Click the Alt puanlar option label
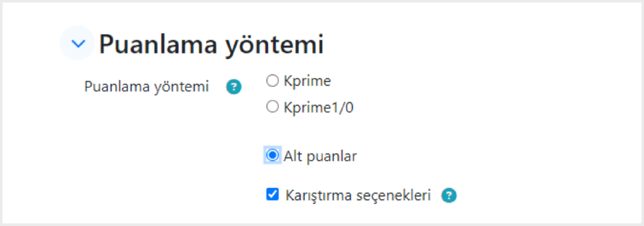Viewport: 644px width, 226px height. (x=320, y=156)
